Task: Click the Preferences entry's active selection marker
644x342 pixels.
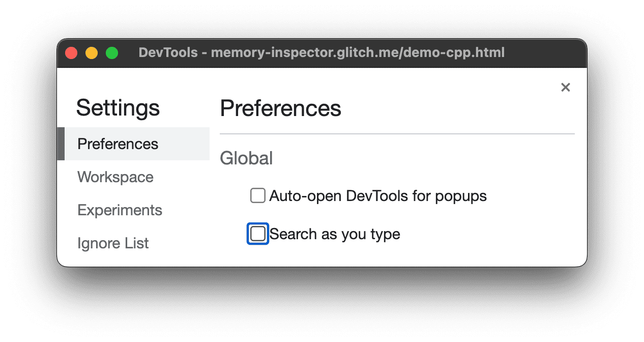Action: [x=61, y=144]
